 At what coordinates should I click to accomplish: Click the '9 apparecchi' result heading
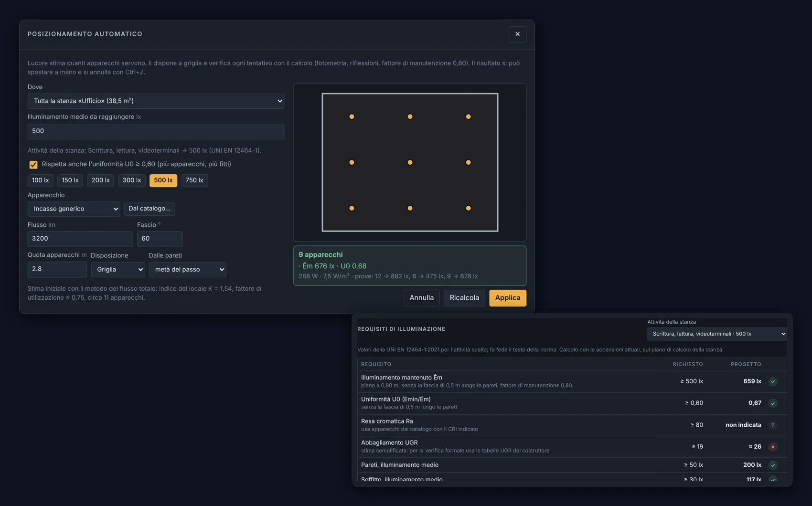321,255
